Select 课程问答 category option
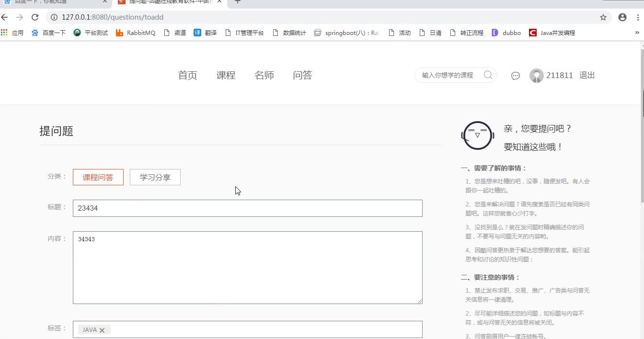 pos(98,177)
